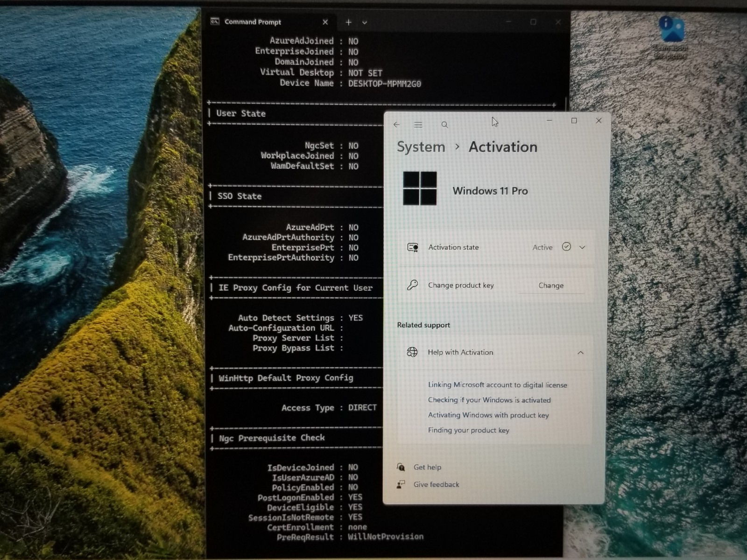Viewport: 747px width, 560px height.
Task: Click the Settings search magnifier icon
Action: tap(444, 125)
